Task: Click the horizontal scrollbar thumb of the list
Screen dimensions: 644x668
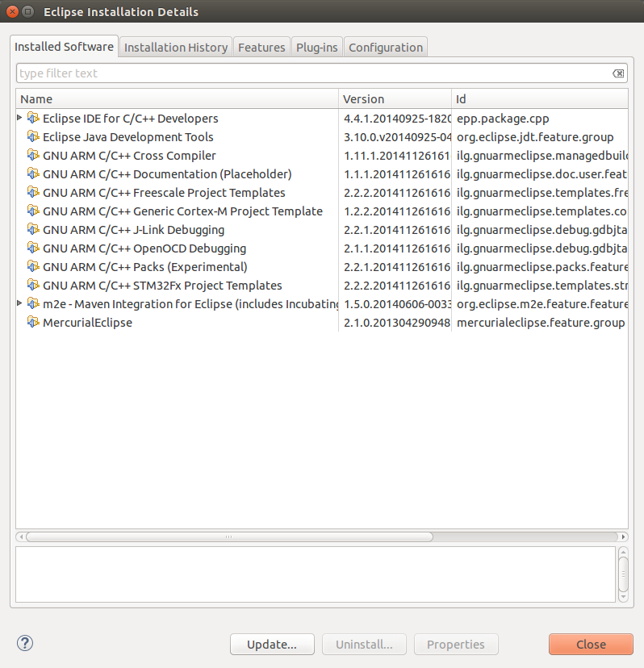Action: tap(229, 536)
